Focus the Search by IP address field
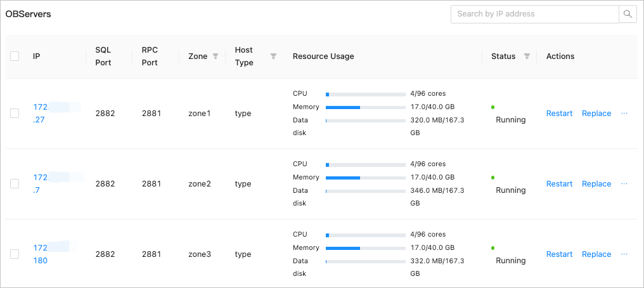 pos(534,14)
